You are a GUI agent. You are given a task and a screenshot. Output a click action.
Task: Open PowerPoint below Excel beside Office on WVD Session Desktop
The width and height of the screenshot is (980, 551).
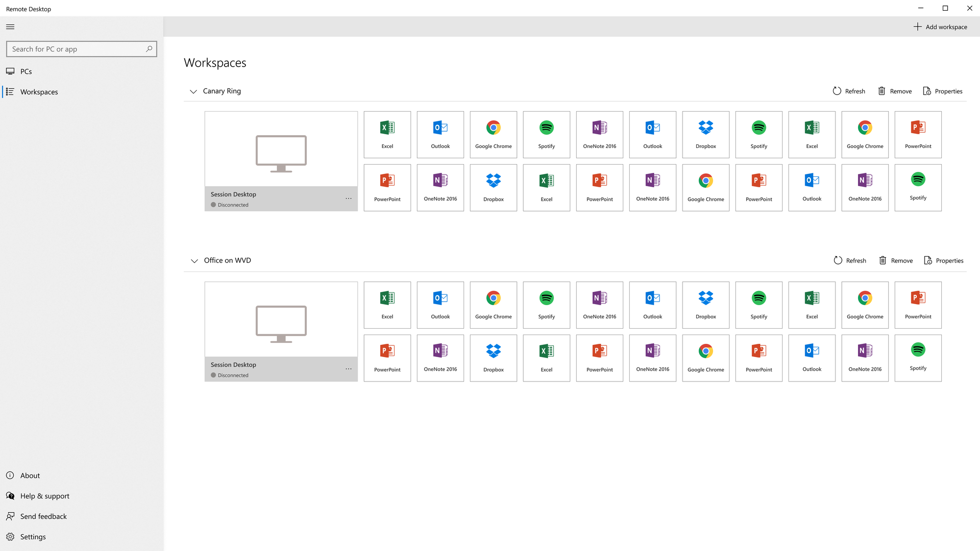tap(387, 358)
